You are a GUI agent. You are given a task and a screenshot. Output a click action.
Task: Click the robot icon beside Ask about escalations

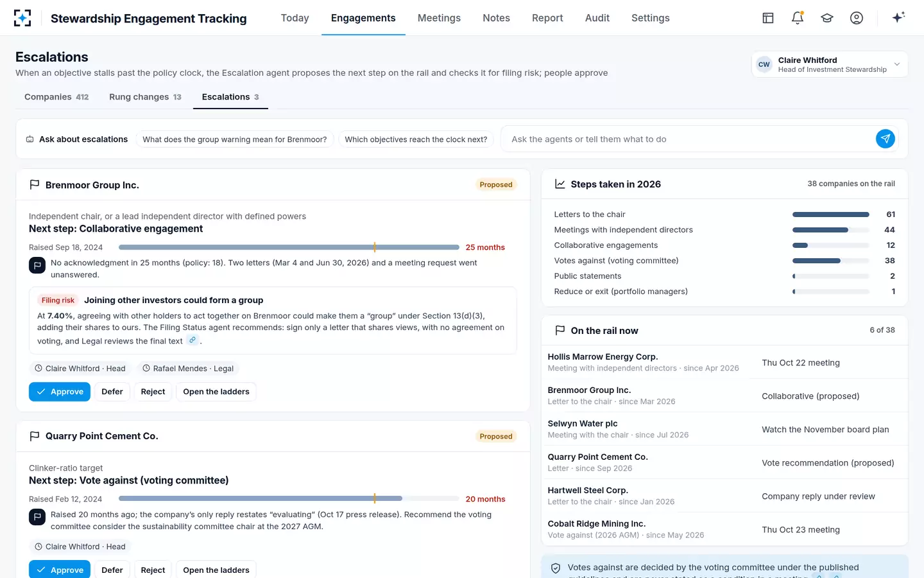(x=30, y=139)
